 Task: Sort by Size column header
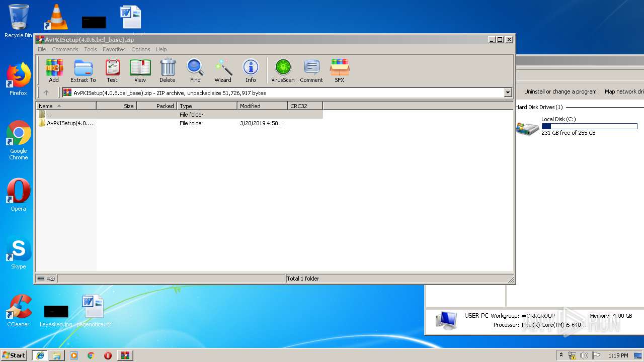tap(116, 106)
